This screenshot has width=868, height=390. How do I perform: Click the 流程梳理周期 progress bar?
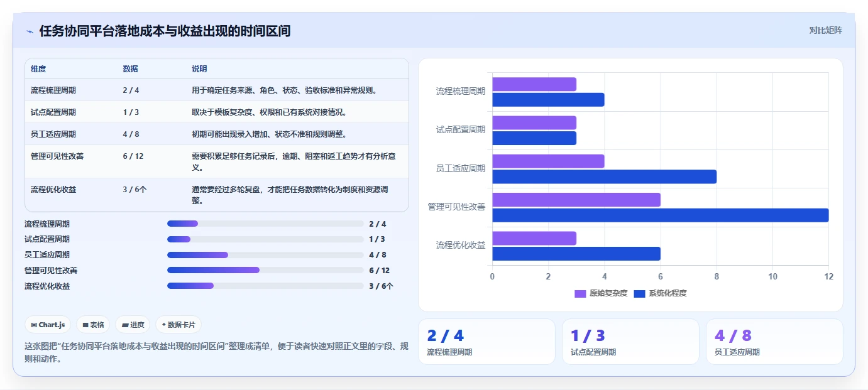[265, 224]
